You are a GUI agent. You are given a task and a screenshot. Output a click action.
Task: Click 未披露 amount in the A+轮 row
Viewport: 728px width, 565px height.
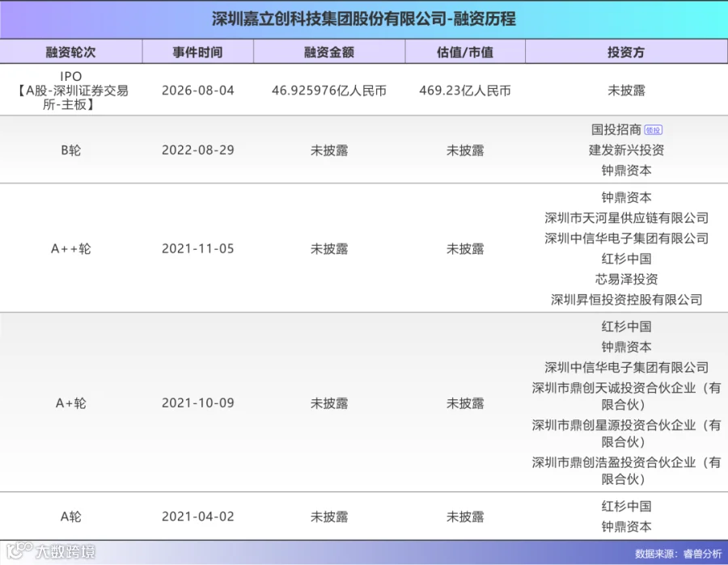click(x=329, y=403)
